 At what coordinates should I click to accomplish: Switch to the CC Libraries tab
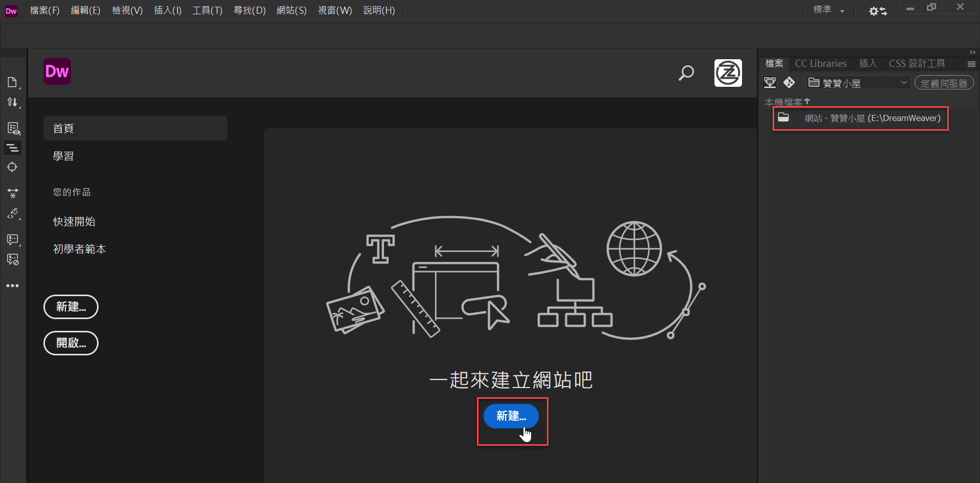820,63
